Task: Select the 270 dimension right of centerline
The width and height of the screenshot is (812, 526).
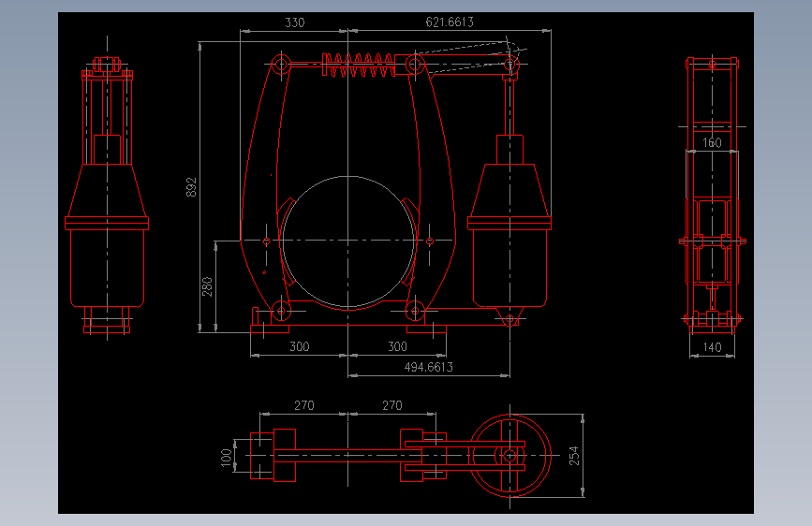Action: [392, 405]
